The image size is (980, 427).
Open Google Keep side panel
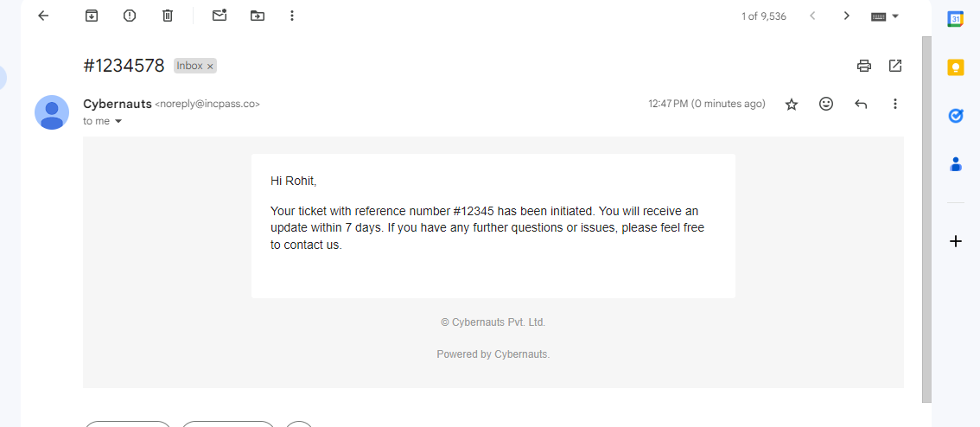point(956,67)
